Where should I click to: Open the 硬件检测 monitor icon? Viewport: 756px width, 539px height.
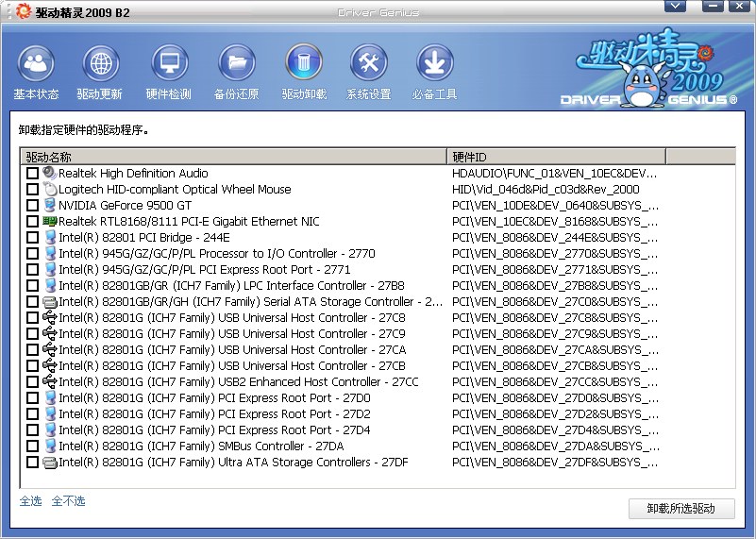(169, 64)
